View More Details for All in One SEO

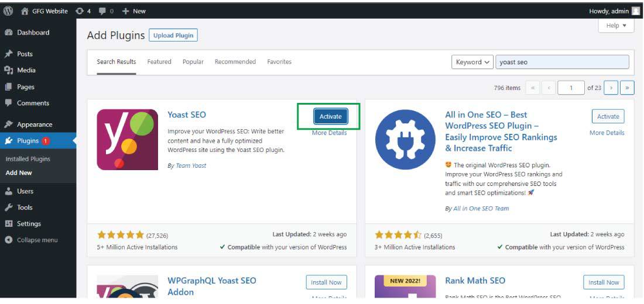coord(607,133)
